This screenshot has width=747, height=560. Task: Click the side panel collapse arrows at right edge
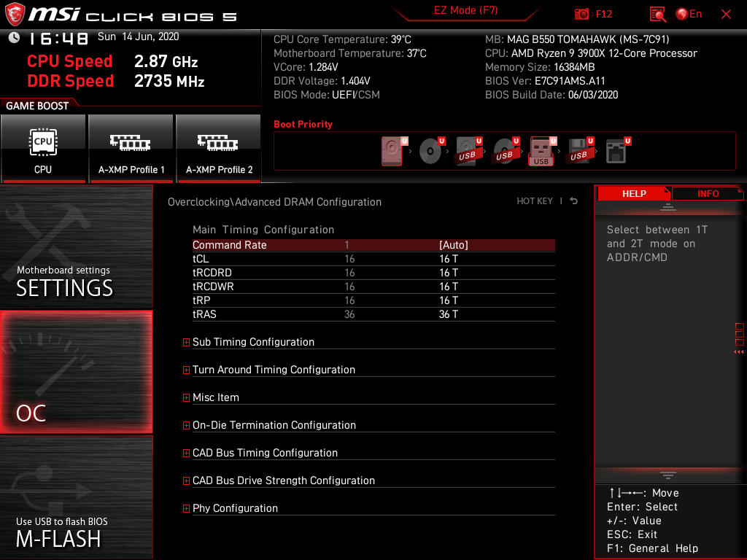coord(739,352)
